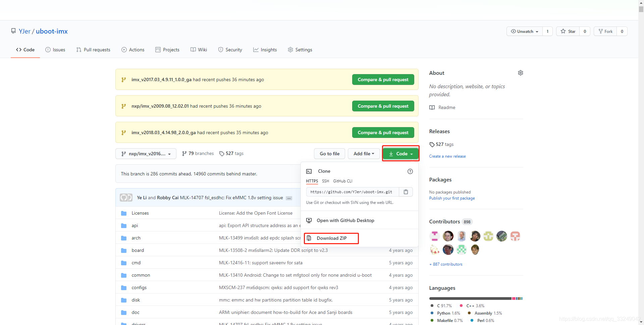Click Publish your first package link
644x325 pixels.
452,198
